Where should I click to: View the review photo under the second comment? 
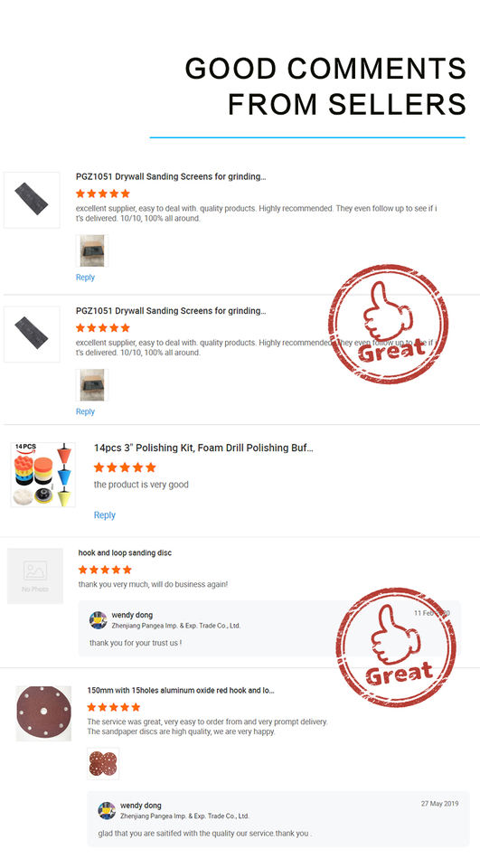tap(92, 385)
